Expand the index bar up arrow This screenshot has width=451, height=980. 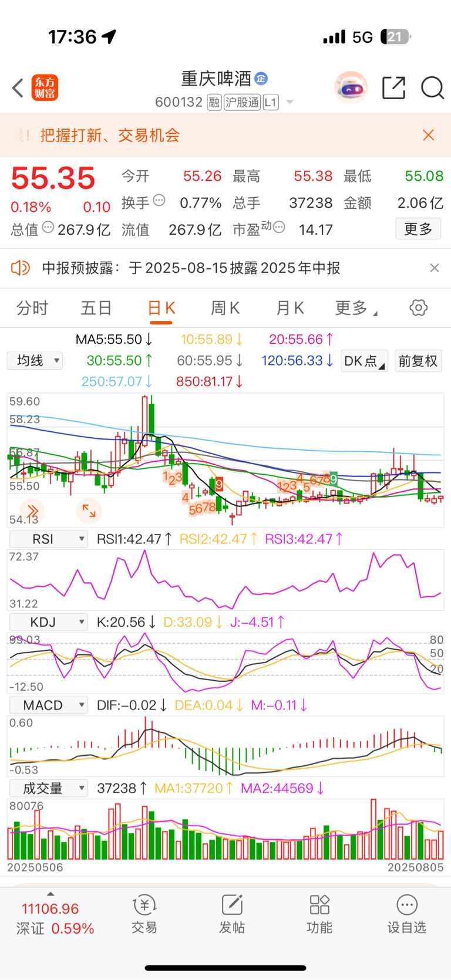(x=51, y=894)
